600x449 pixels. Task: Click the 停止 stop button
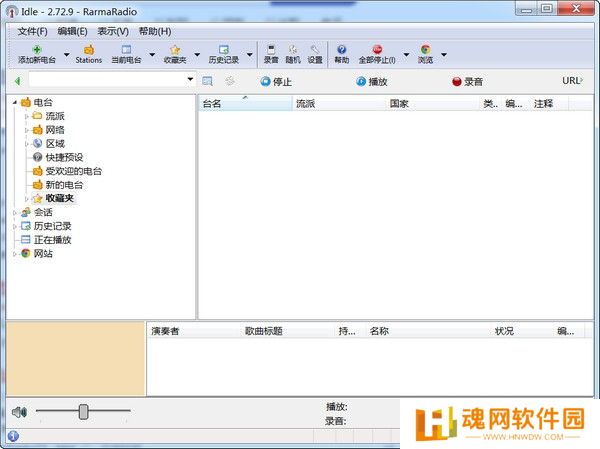(x=276, y=82)
